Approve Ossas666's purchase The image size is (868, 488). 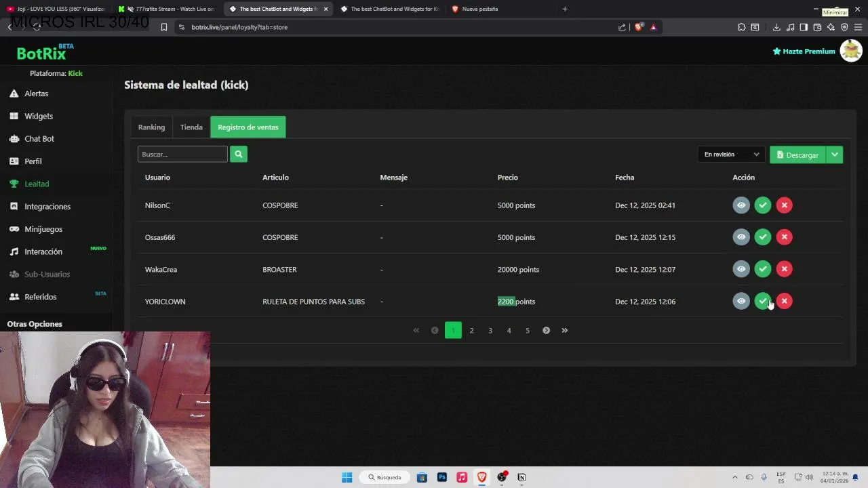(x=763, y=237)
